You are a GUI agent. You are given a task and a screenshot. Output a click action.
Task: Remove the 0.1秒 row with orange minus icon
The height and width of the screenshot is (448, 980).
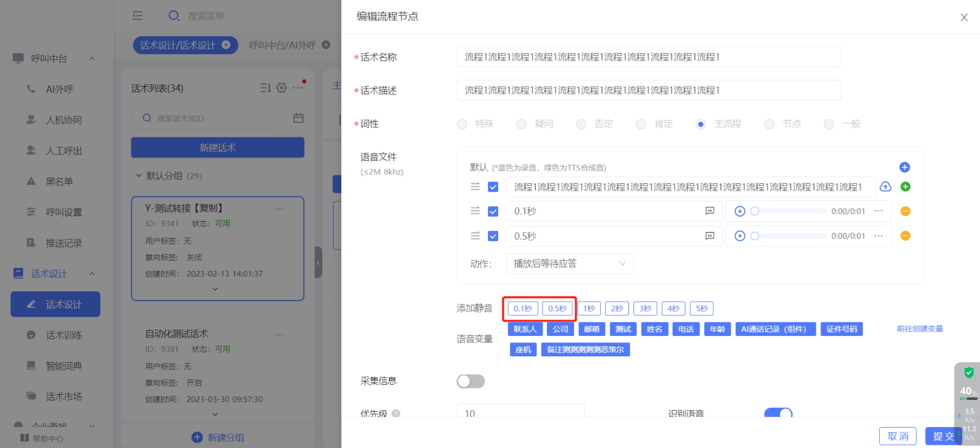coord(905,211)
